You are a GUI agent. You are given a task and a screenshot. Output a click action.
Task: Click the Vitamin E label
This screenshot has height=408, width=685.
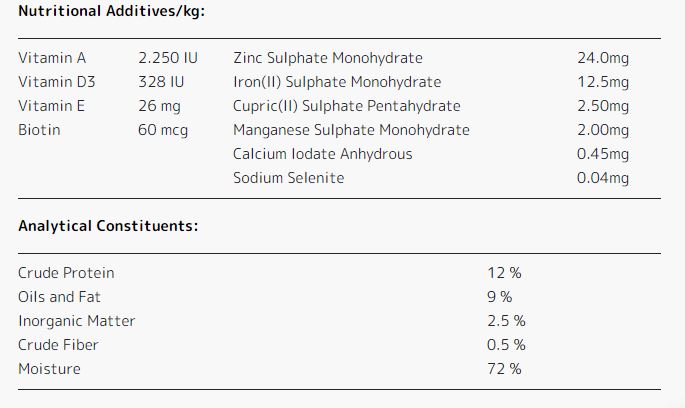click(x=51, y=106)
